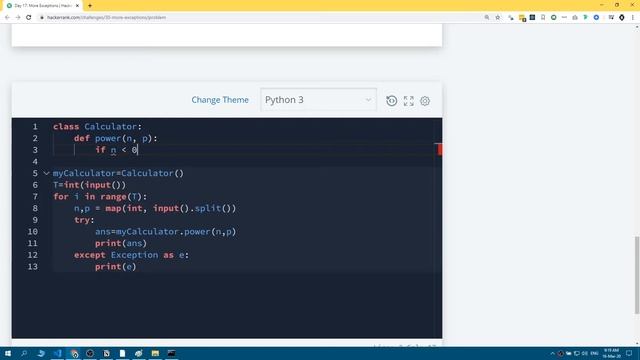The height and width of the screenshot is (360, 640).
Task: Click 'T=int(input())' on line 6
Action: [89, 185]
